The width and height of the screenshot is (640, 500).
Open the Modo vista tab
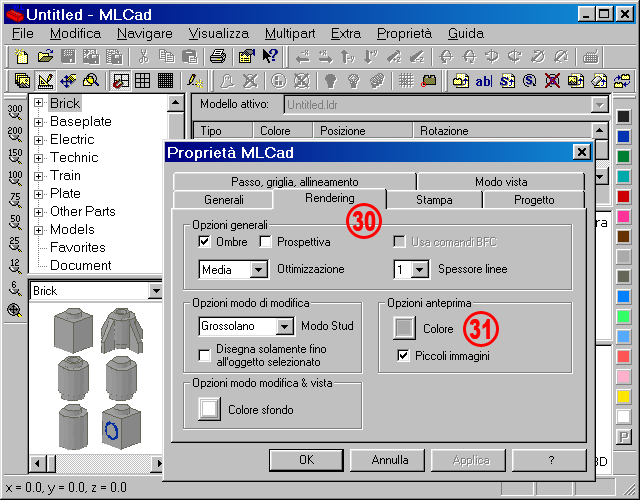(501, 182)
